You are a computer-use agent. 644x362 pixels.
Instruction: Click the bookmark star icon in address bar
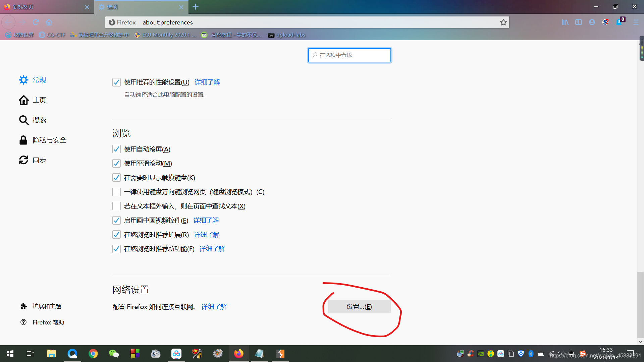(x=503, y=22)
